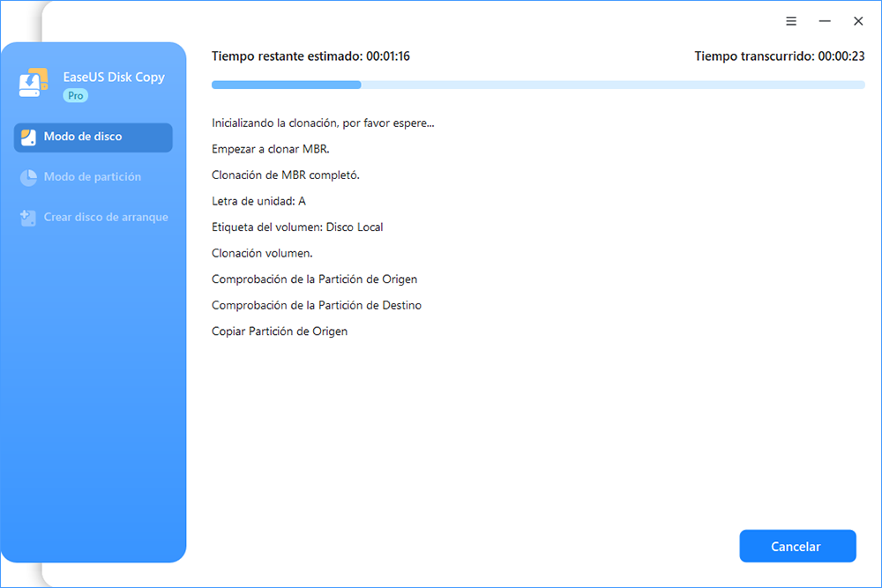The width and height of the screenshot is (882, 588).
Task: Click the EaseUS Disk Copy logo icon
Action: (34, 83)
